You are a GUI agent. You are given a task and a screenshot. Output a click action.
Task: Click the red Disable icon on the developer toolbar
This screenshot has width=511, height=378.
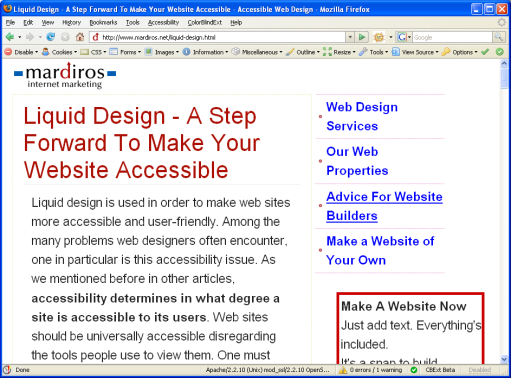pyautogui.click(x=8, y=52)
